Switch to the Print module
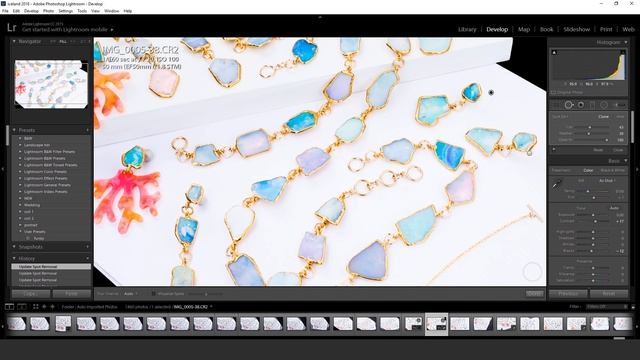Viewport: 640px width, 360px height. pos(606,29)
